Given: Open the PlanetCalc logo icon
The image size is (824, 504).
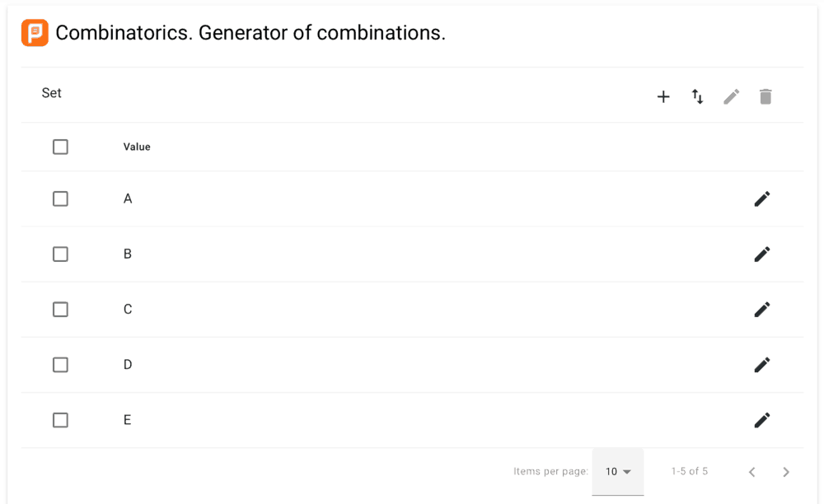Looking at the screenshot, I should pyautogui.click(x=34, y=33).
